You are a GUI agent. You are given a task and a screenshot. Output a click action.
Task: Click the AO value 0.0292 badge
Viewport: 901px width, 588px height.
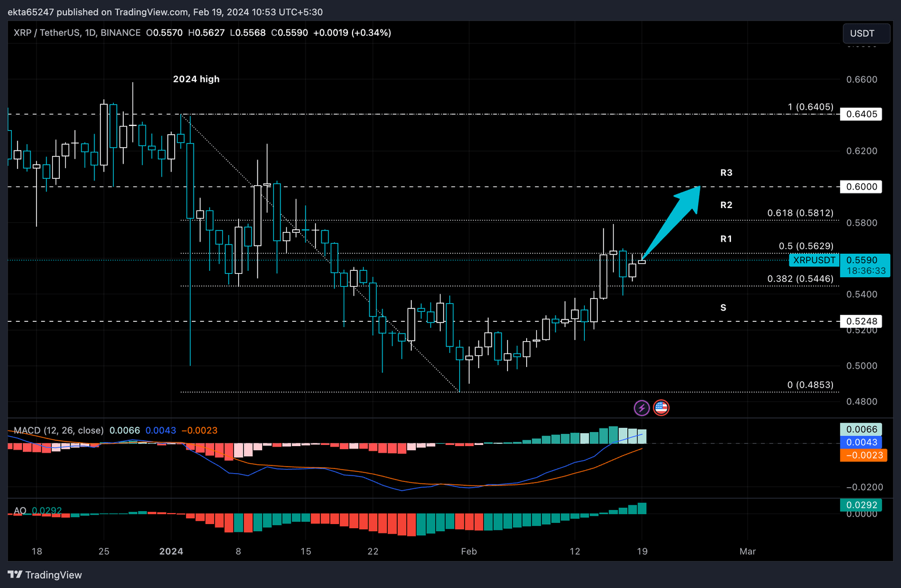[861, 505]
